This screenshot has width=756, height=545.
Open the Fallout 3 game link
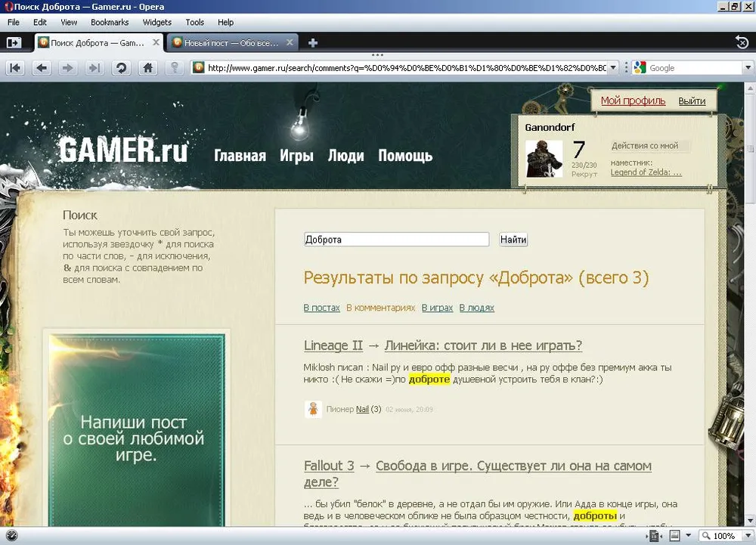[x=329, y=466]
